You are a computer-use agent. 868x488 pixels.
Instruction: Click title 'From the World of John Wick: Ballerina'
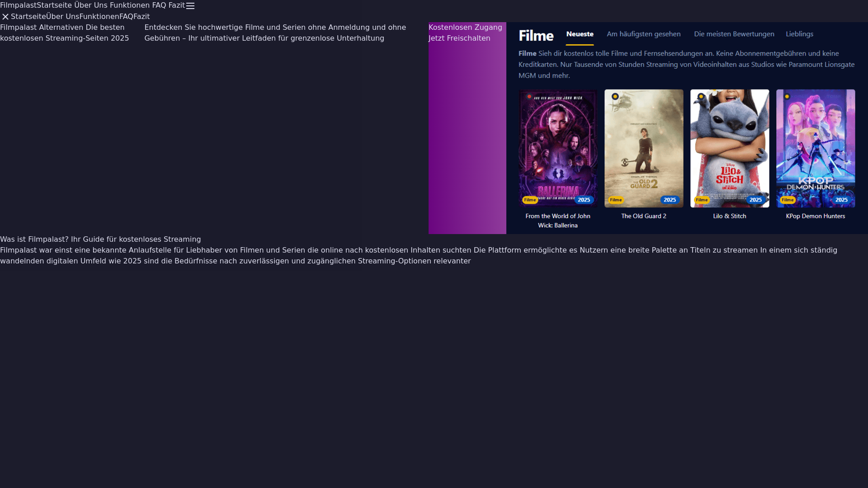pos(558,221)
